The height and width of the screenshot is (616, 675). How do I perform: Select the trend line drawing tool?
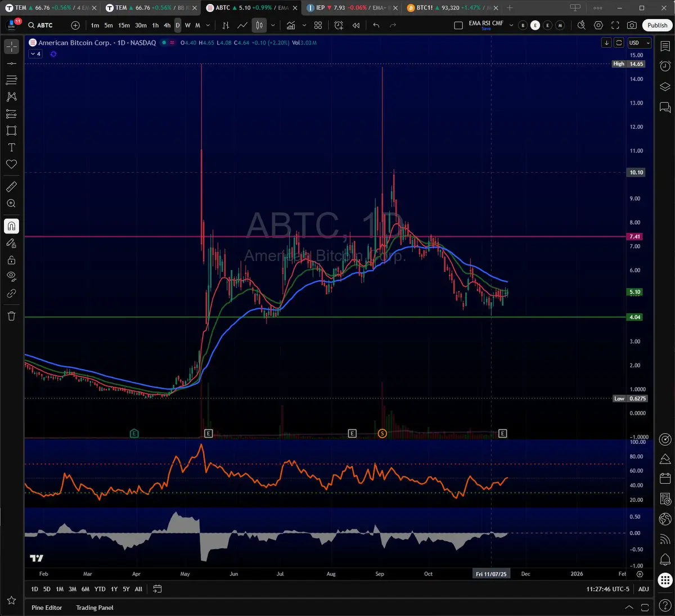point(11,64)
